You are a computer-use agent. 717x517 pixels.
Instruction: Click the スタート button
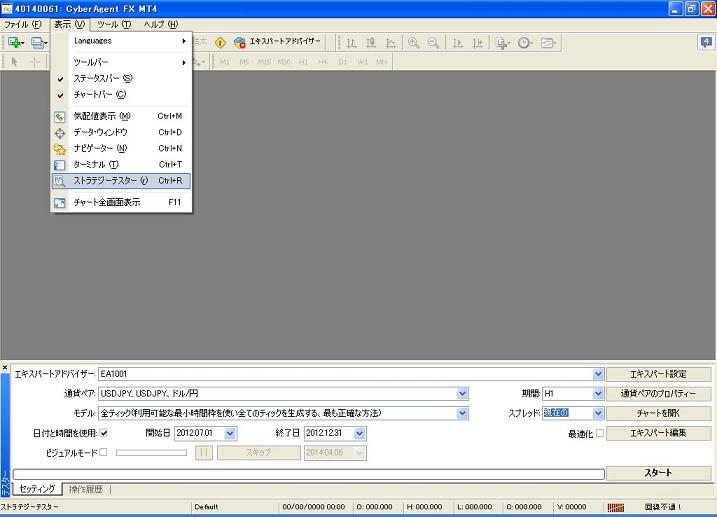(x=658, y=473)
